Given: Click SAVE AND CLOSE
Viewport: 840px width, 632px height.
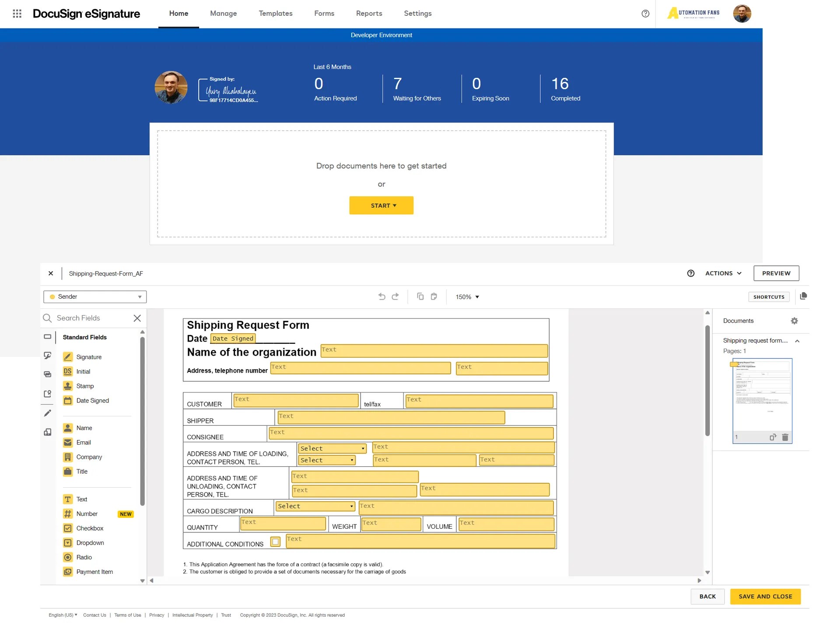Looking at the screenshot, I should (765, 596).
